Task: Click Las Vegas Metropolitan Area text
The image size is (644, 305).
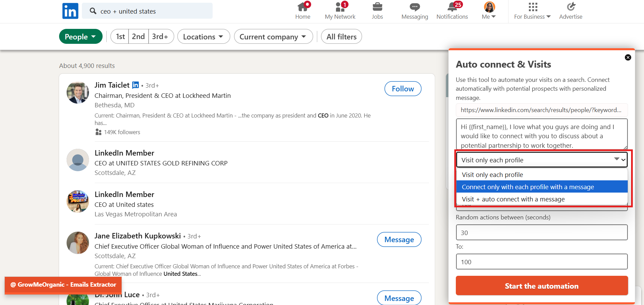Action: click(136, 214)
